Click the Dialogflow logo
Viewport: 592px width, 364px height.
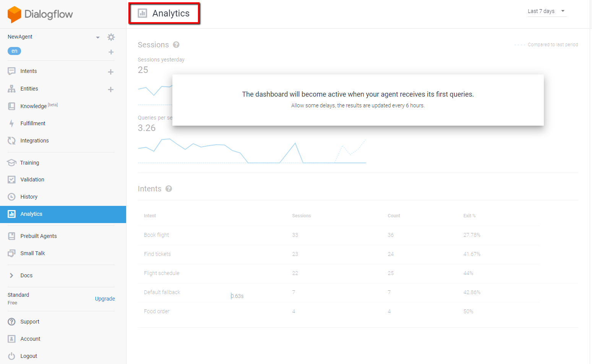pos(40,15)
